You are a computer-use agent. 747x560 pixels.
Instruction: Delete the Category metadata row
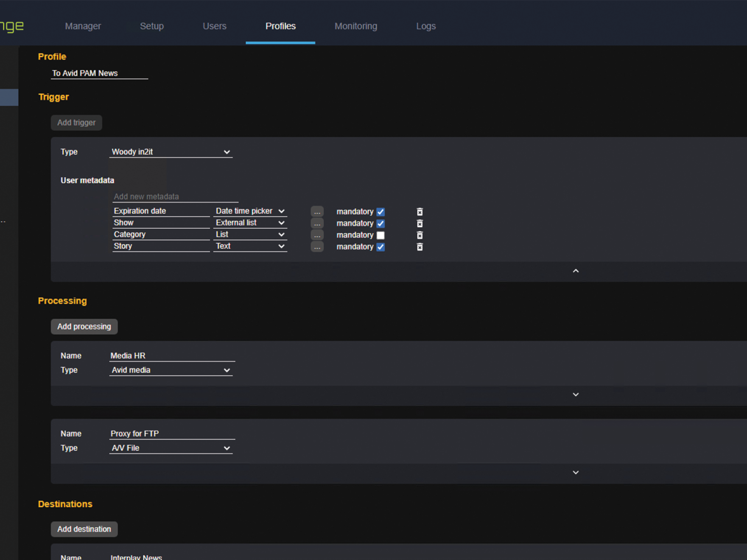(x=420, y=235)
